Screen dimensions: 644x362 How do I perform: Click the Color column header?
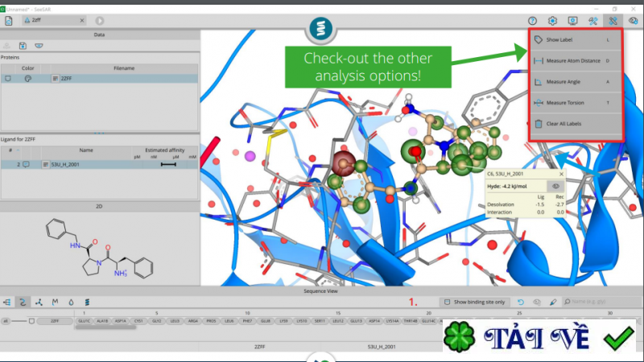coord(27,68)
